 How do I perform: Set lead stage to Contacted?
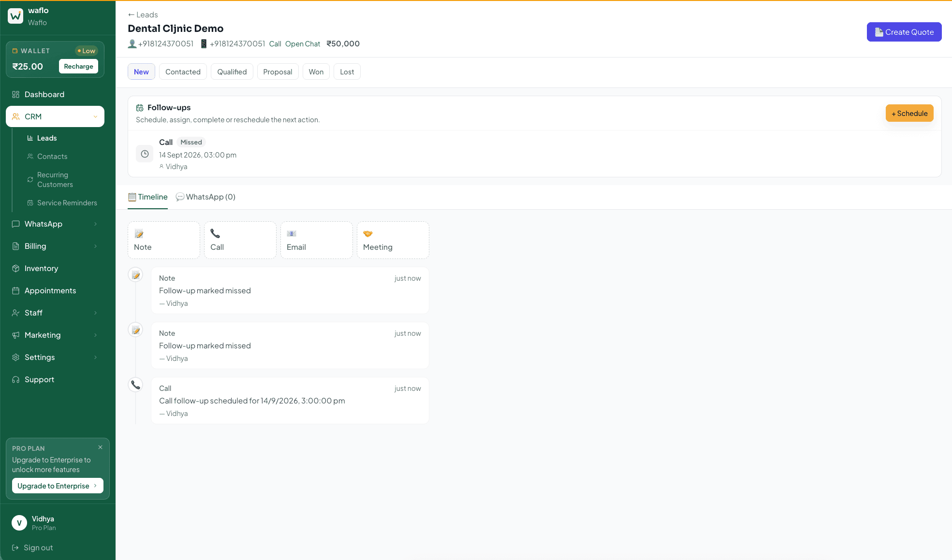tap(183, 72)
